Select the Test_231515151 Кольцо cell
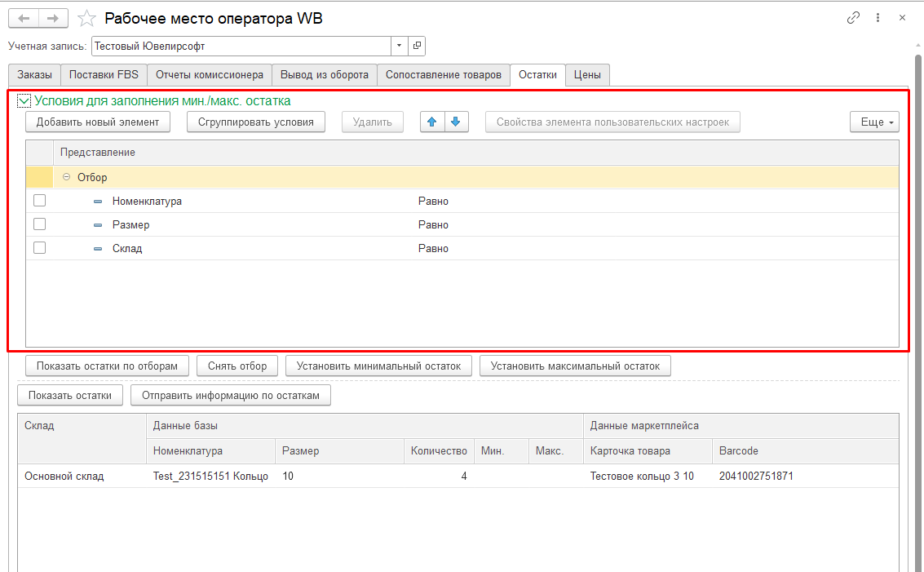The width and height of the screenshot is (924, 572). pyautogui.click(x=210, y=476)
